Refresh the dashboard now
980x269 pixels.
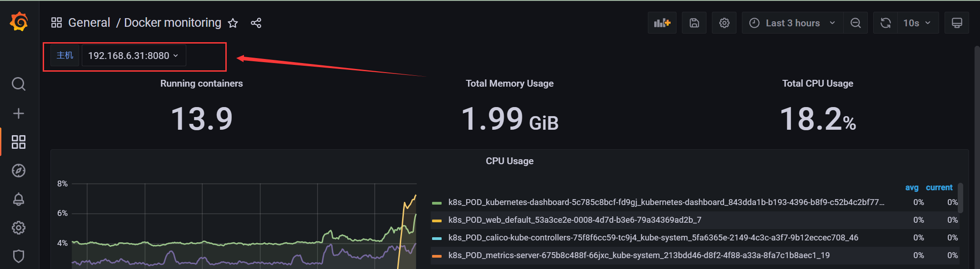[885, 23]
